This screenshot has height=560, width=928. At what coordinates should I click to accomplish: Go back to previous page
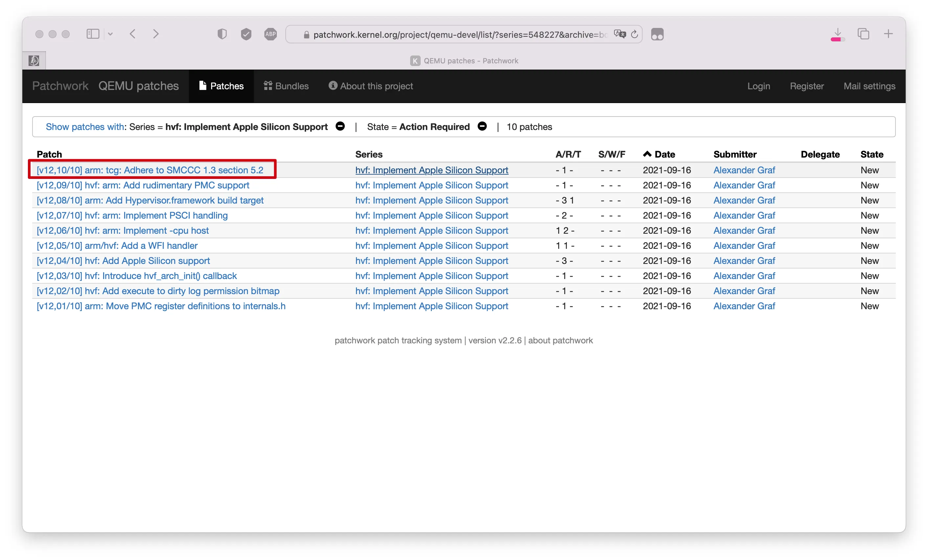click(x=133, y=34)
